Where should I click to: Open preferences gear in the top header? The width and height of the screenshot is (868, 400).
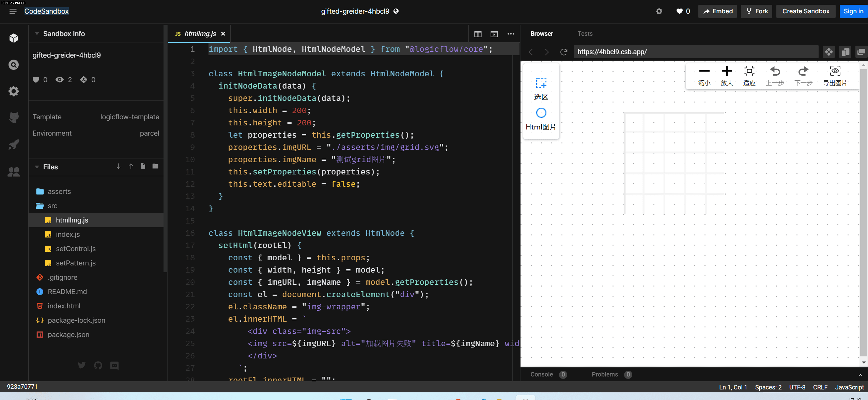659,11
